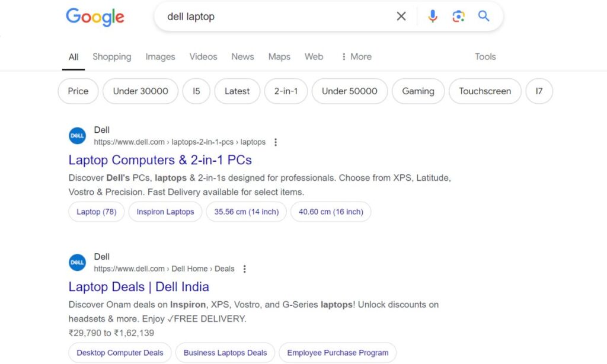Click Dell favicon of Laptop Computers result

point(78,136)
